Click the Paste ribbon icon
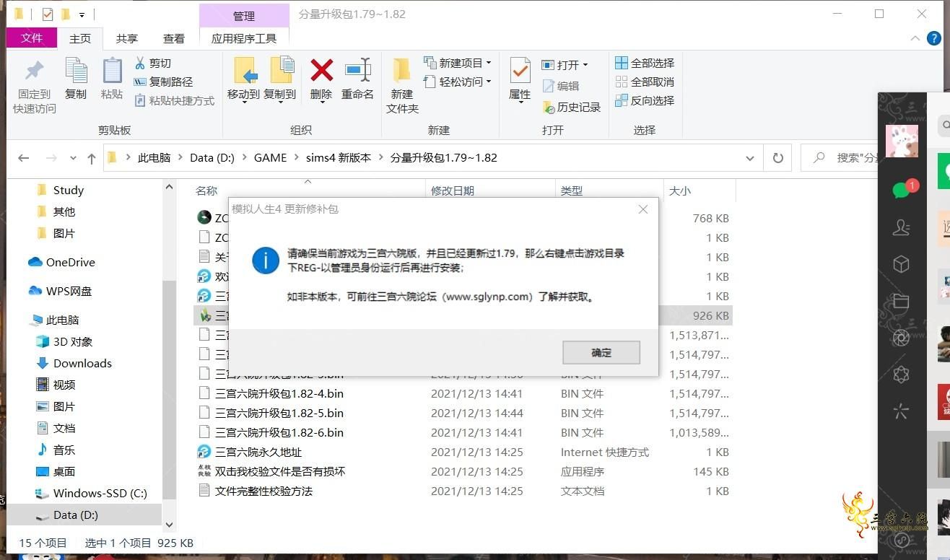Screen dimensions: 950x560 click(112, 79)
